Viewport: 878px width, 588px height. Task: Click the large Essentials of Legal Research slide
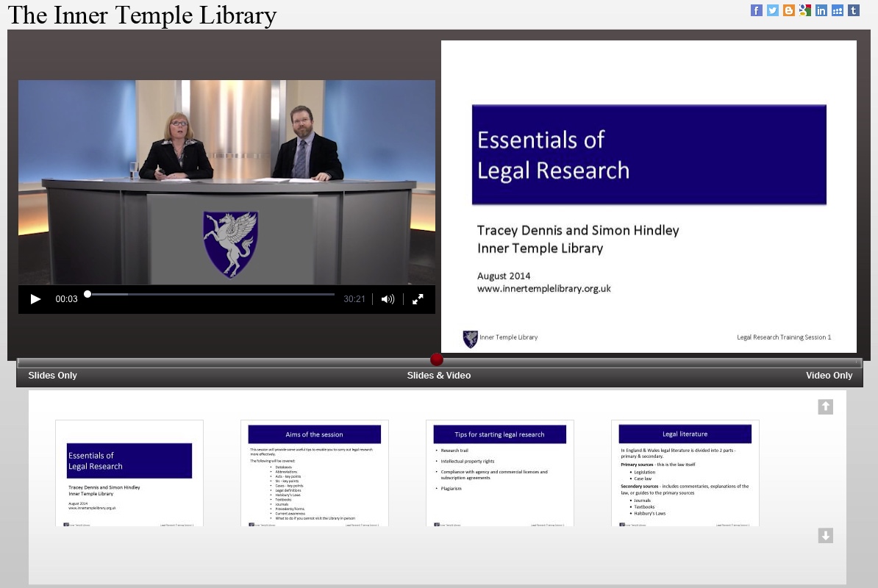click(649, 196)
